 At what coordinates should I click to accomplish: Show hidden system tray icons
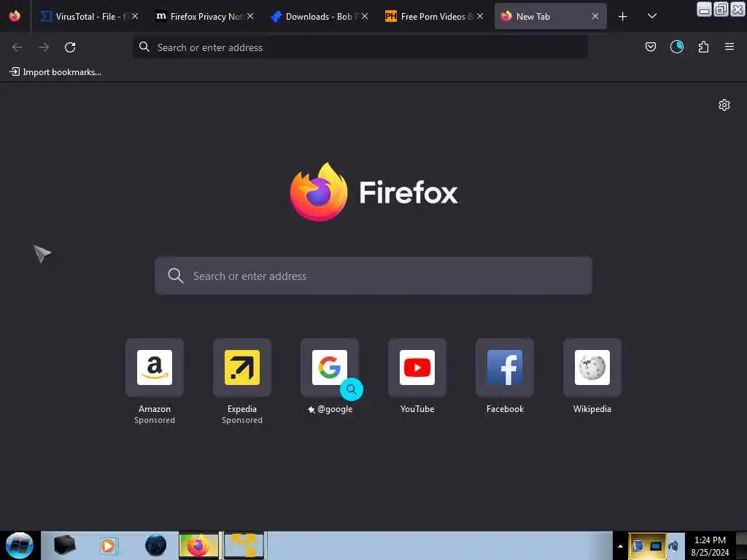[x=620, y=546]
